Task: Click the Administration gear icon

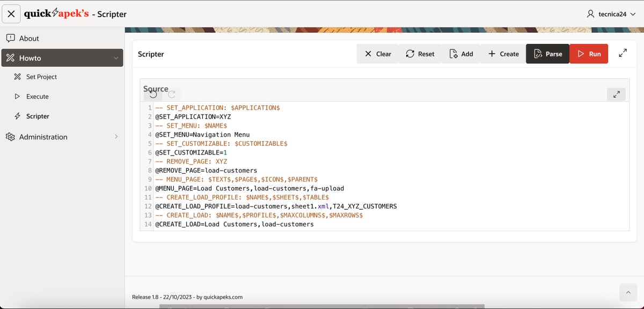Action: point(10,137)
